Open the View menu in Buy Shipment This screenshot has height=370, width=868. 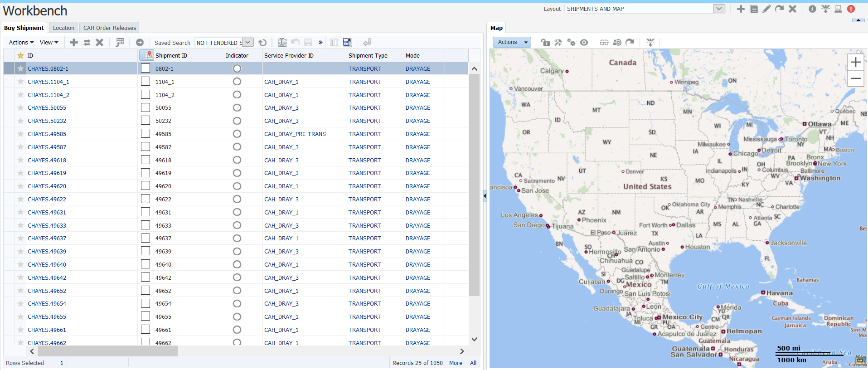49,43
